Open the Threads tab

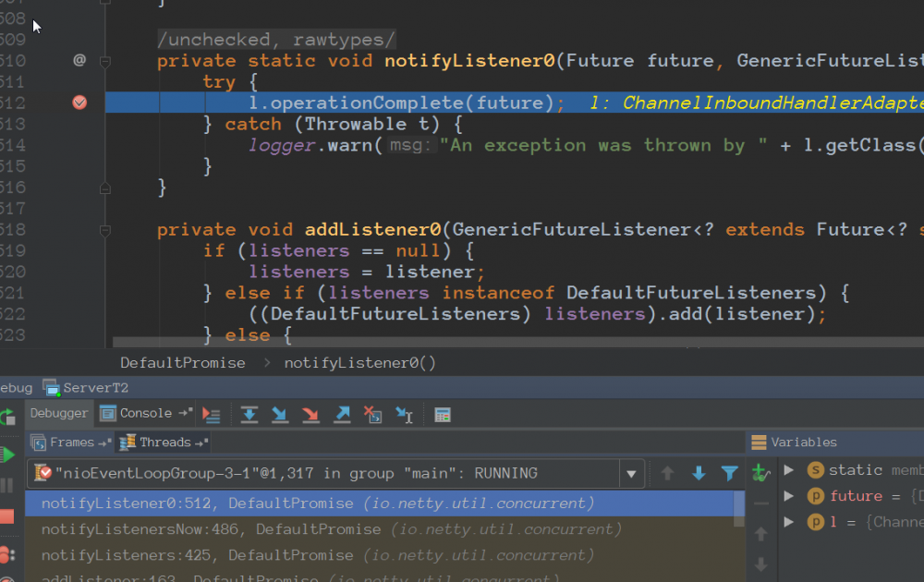tap(164, 443)
